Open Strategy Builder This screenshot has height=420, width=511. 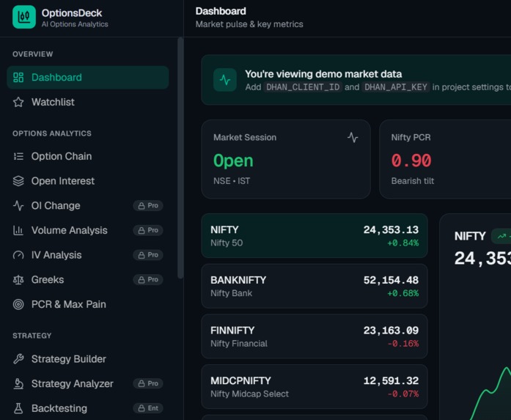coord(88,358)
